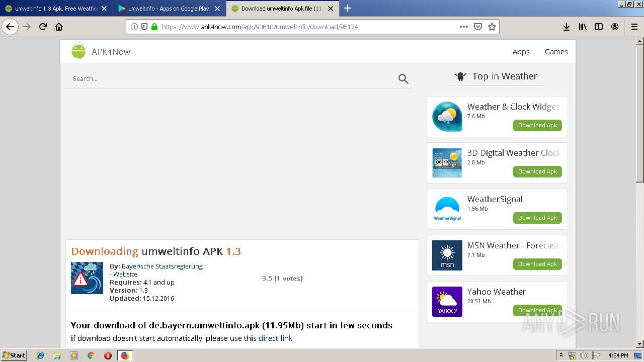The height and width of the screenshot is (362, 644).
Task: Open 3D Digital Weather Clock title
Action: click(514, 153)
